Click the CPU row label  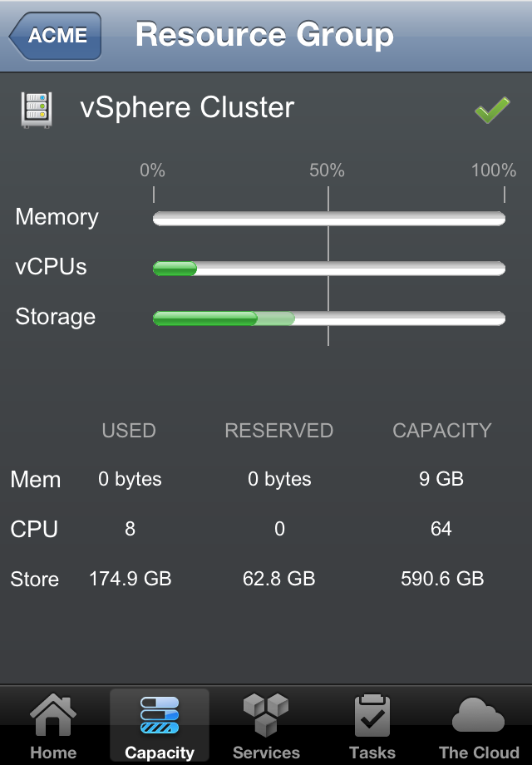(34, 530)
